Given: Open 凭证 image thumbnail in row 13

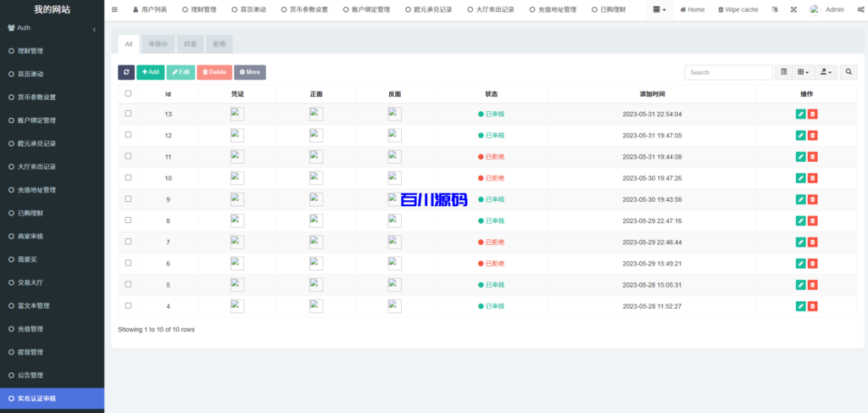Looking at the screenshot, I should point(237,114).
